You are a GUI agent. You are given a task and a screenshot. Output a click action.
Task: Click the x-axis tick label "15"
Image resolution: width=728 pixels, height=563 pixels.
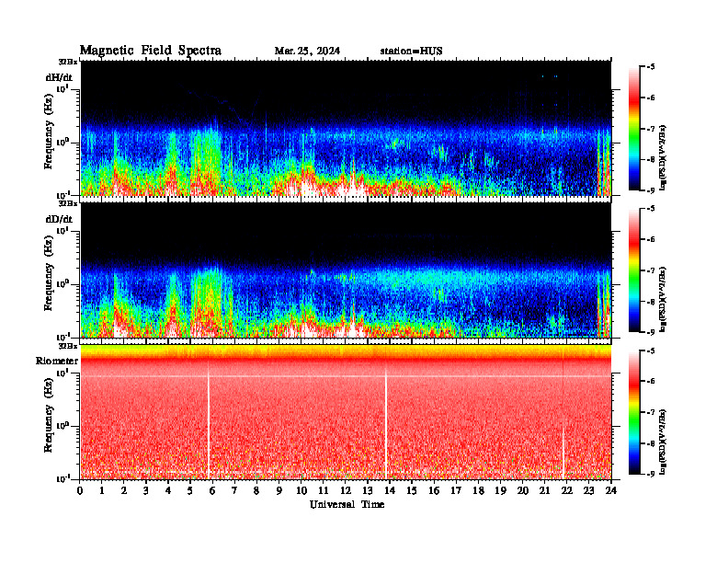(x=412, y=490)
